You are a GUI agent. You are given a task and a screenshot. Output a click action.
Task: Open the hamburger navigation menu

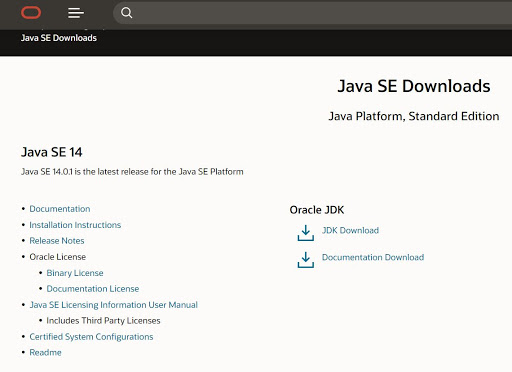tap(76, 13)
